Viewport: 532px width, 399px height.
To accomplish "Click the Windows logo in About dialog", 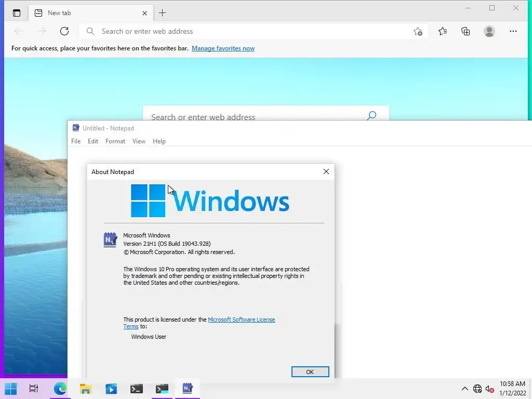I will coord(210,201).
